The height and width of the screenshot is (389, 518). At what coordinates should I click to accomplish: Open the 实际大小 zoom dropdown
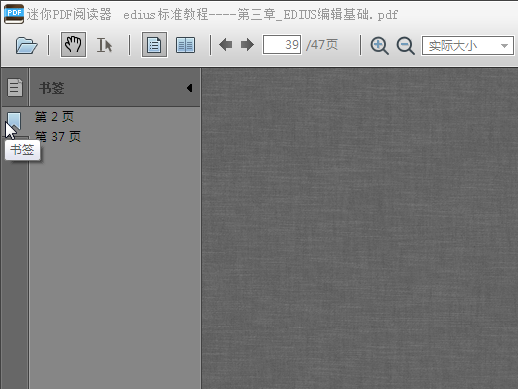(468, 46)
